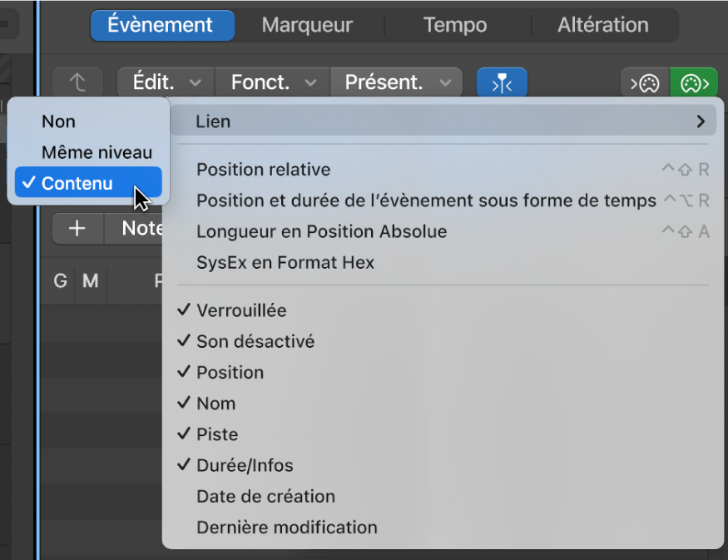Click the plus add event button
Viewport: 728px width, 560px height.
pos(77,228)
